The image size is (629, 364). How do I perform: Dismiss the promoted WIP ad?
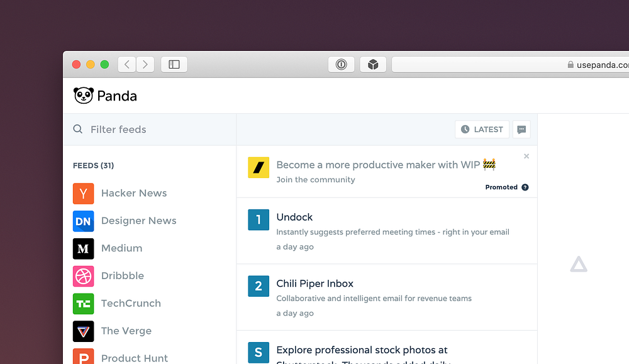(526, 156)
